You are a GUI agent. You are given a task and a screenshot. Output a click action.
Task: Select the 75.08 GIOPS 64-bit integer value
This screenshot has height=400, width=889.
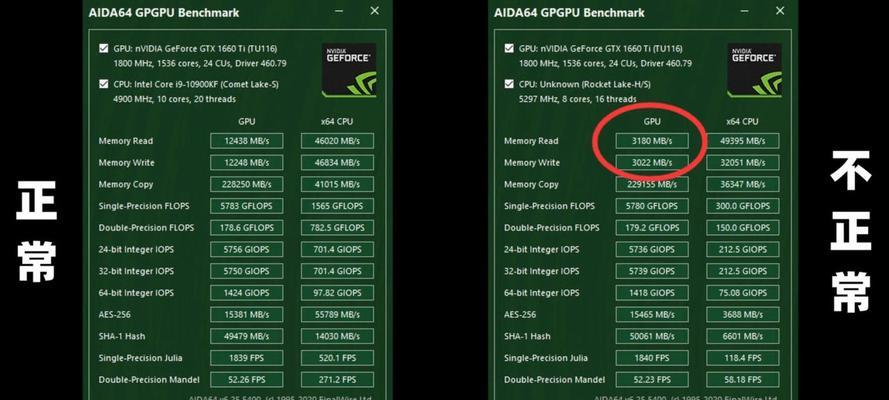(x=743, y=293)
